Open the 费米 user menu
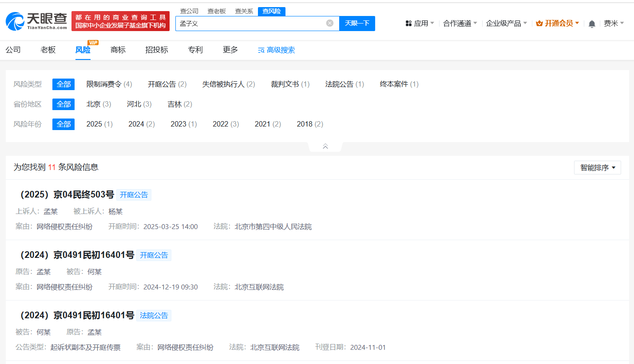Image resolution: width=634 pixels, height=364 pixels. point(614,24)
